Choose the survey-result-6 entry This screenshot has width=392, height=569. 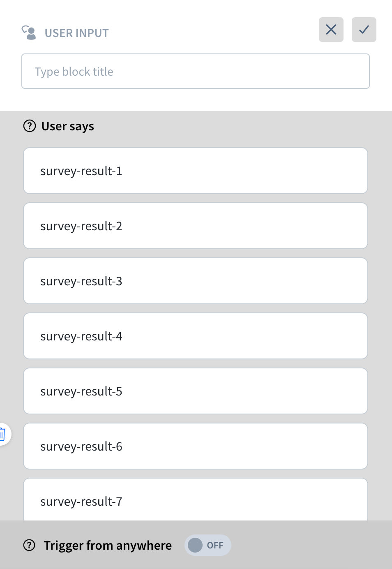pyautogui.click(x=196, y=446)
